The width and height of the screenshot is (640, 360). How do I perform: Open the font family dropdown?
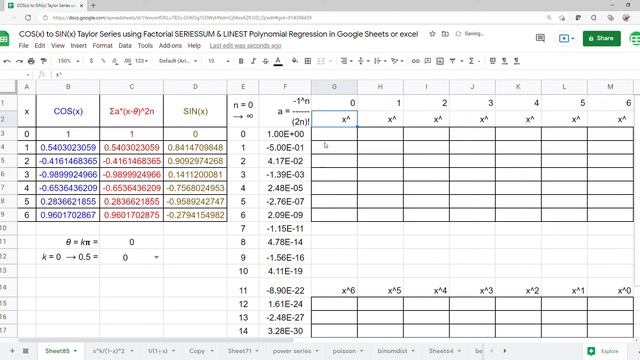(x=178, y=61)
